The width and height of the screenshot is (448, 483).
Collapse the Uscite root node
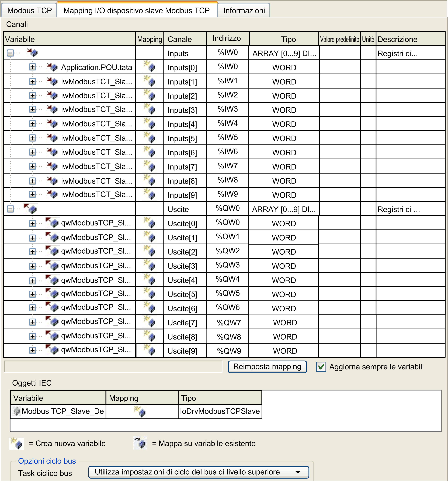(10, 209)
